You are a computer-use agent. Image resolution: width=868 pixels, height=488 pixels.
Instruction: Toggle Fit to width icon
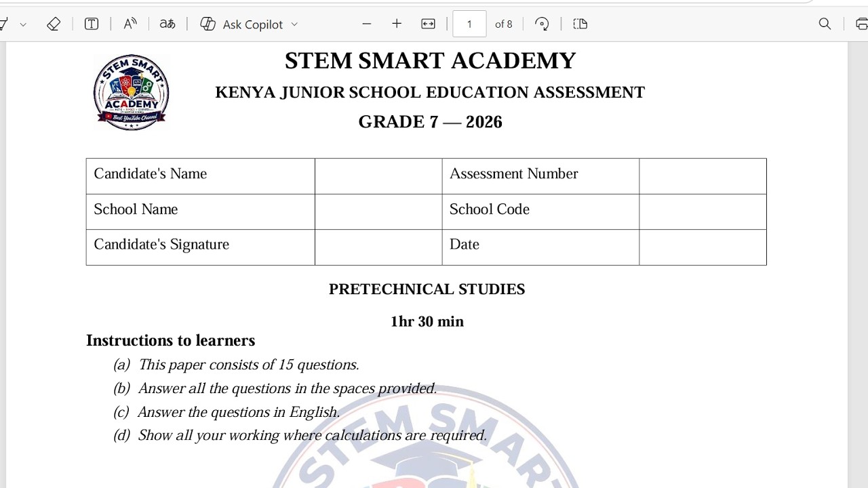coord(428,24)
